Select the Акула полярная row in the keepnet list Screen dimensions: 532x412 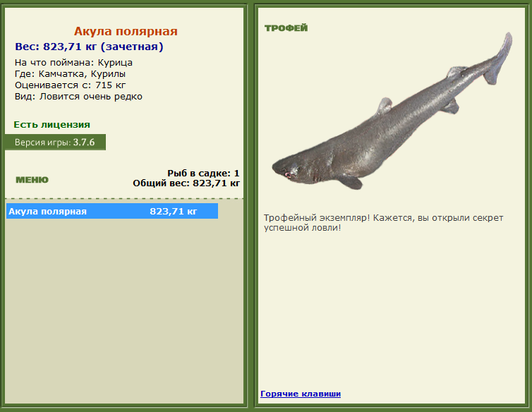click(x=112, y=211)
